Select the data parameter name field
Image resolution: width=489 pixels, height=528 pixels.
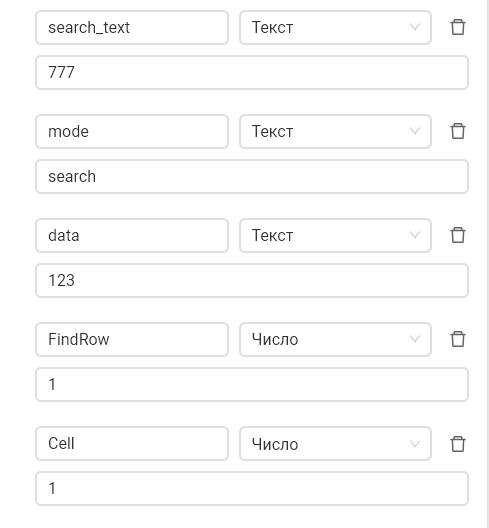[132, 235]
